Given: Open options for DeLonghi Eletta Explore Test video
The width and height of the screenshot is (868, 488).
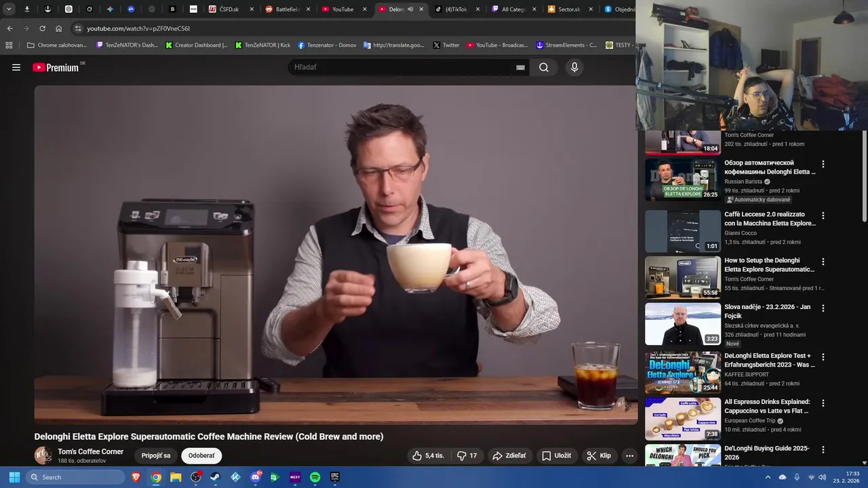Looking at the screenshot, I should click(x=823, y=357).
